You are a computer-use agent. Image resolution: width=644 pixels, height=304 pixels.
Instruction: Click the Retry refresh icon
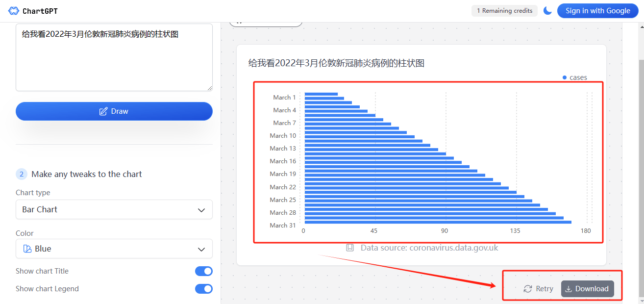point(528,289)
